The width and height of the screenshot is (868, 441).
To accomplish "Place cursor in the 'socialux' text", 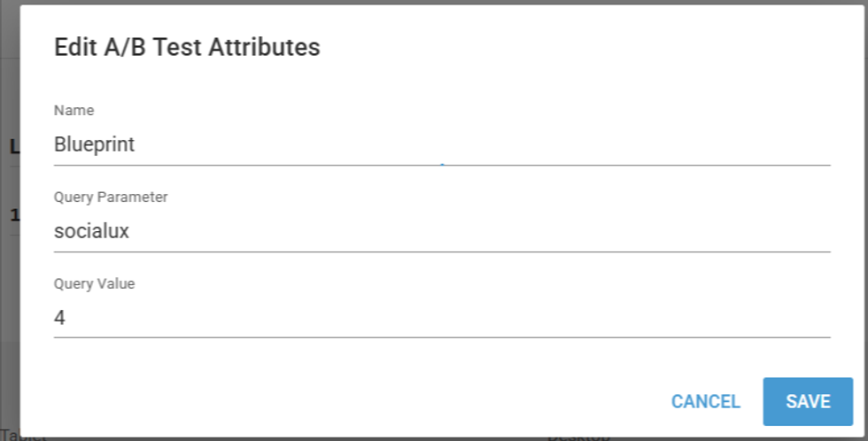I will tap(91, 232).
